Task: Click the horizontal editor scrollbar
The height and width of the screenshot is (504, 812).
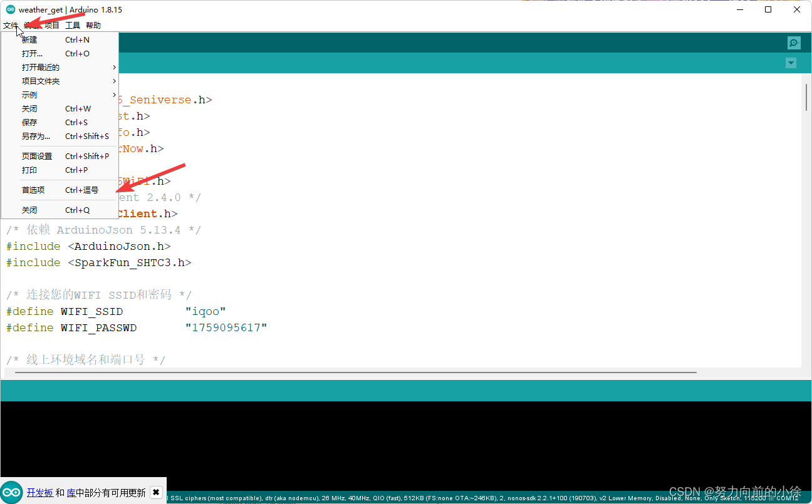Action: click(355, 372)
